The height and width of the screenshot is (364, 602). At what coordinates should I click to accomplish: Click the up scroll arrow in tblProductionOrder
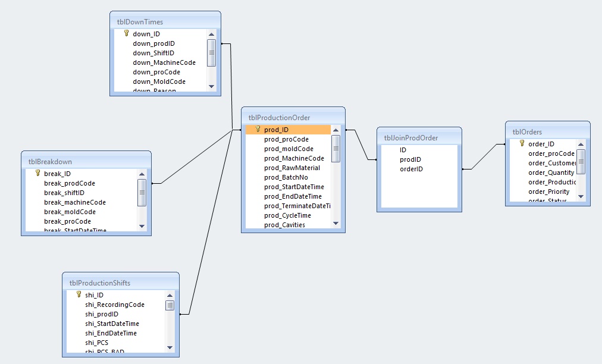coord(336,130)
